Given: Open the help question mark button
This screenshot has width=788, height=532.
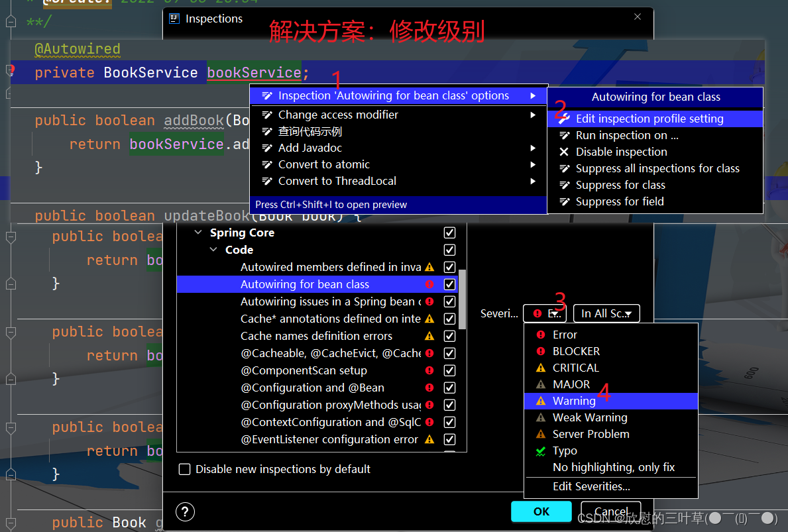Looking at the screenshot, I should pos(185,512).
